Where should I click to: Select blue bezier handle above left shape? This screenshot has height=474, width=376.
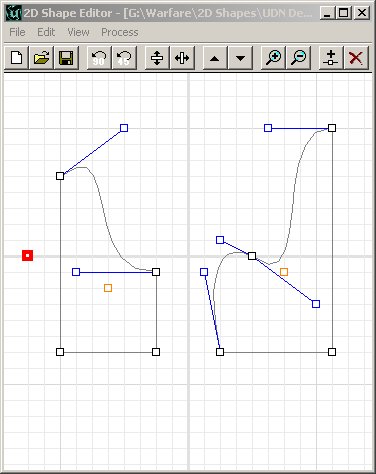[x=124, y=128]
